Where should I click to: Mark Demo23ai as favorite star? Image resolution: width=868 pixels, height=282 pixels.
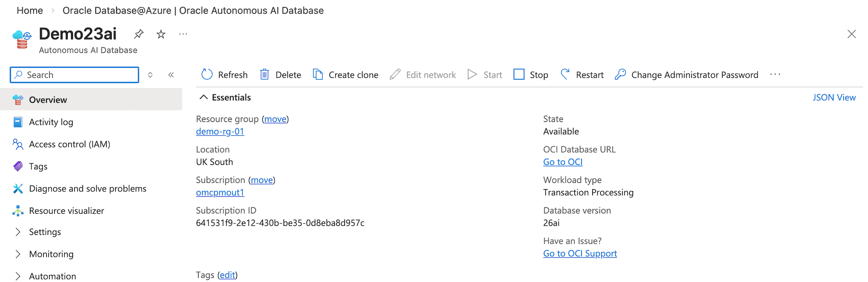[x=161, y=34]
